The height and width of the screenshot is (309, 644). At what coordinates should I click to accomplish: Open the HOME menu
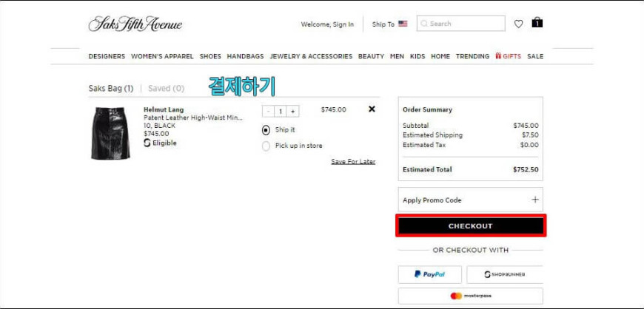click(440, 56)
